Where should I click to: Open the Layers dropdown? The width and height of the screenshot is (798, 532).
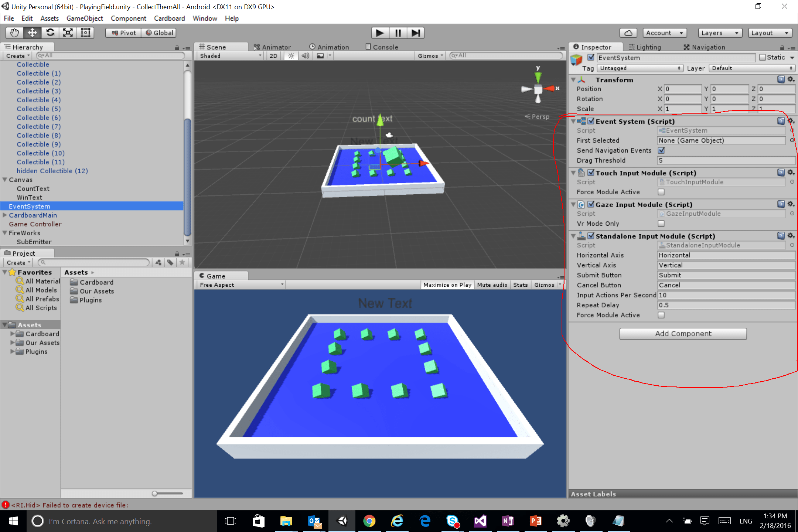tap(720, 33)
